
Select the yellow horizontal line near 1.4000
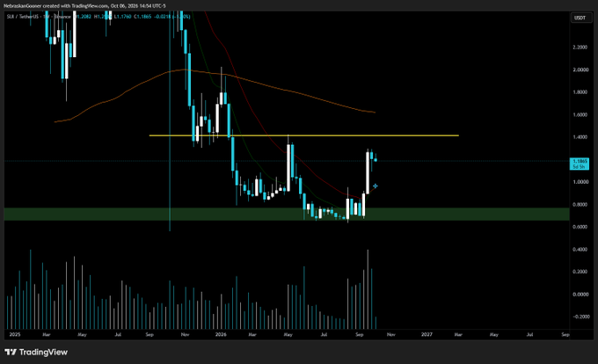[303, 135]
